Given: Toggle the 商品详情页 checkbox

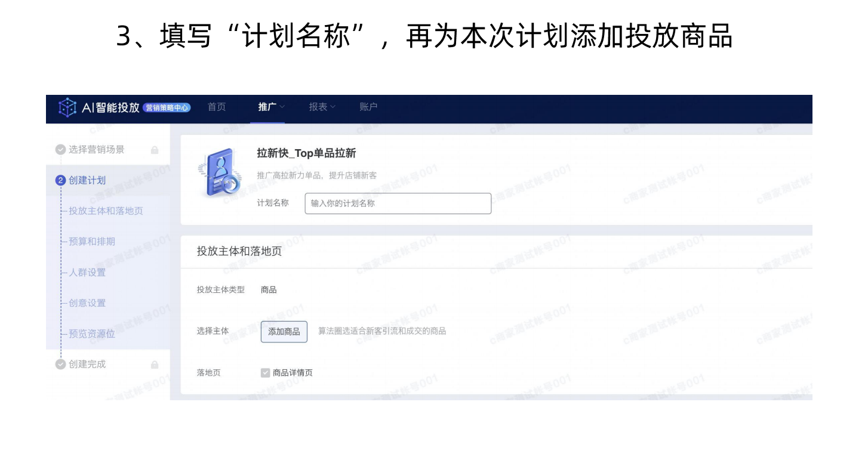Looking at the screenshot, I should pos(266,373).
